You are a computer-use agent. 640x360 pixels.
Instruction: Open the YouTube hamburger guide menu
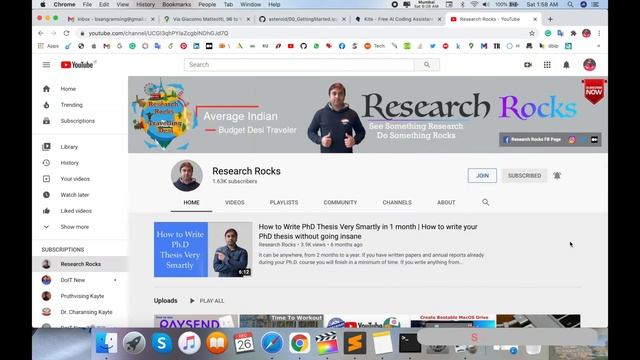(x=46, y=65)
